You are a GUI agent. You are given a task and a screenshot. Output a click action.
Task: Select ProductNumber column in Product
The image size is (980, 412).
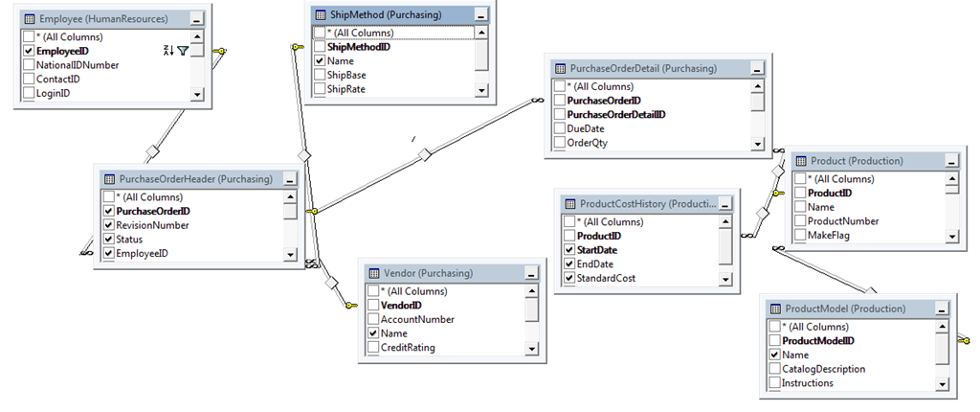[843, 221]
